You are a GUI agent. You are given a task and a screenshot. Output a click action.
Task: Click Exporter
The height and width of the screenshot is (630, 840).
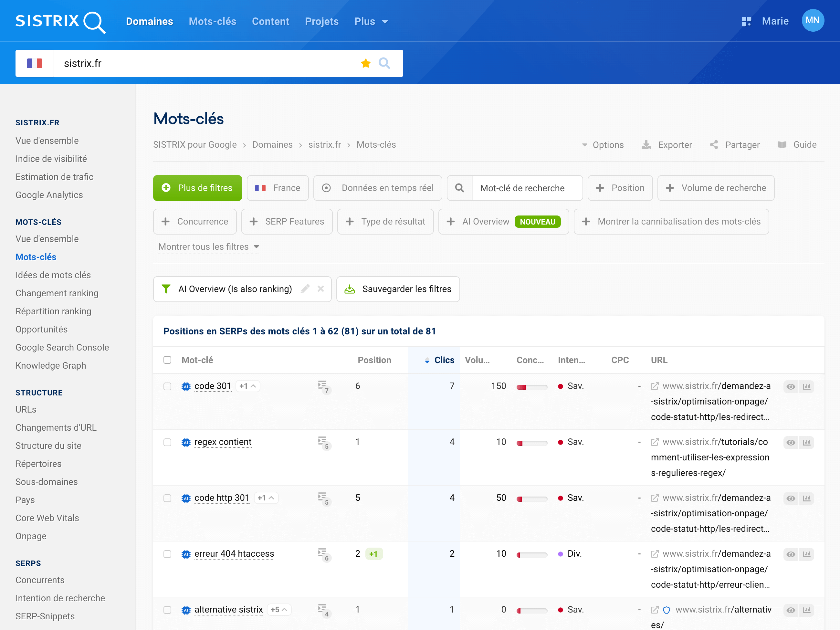pos(667,145)
